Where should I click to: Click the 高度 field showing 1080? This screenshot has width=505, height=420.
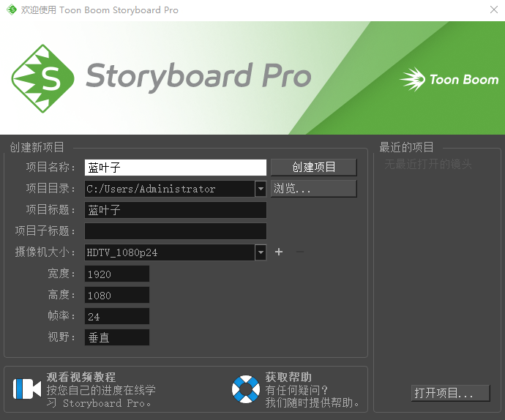click(x=116, y=295)
